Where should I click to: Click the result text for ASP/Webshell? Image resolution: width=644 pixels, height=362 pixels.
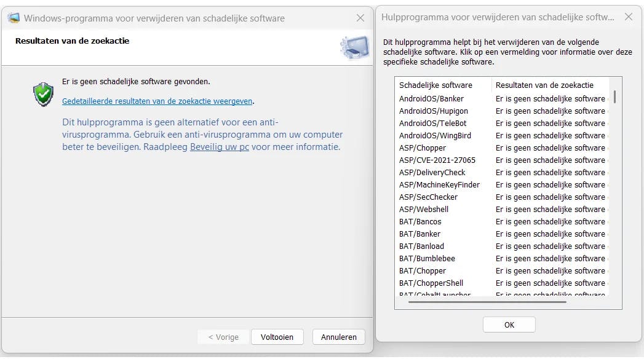point(551,210)
